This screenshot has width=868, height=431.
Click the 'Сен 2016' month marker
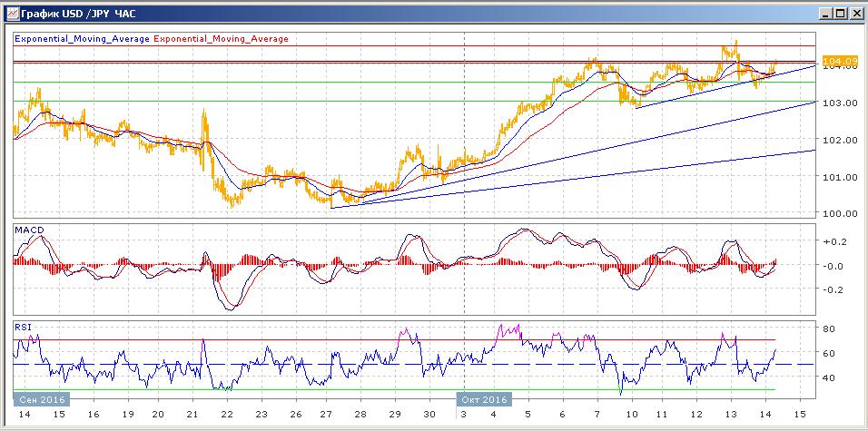pos(41,397)
